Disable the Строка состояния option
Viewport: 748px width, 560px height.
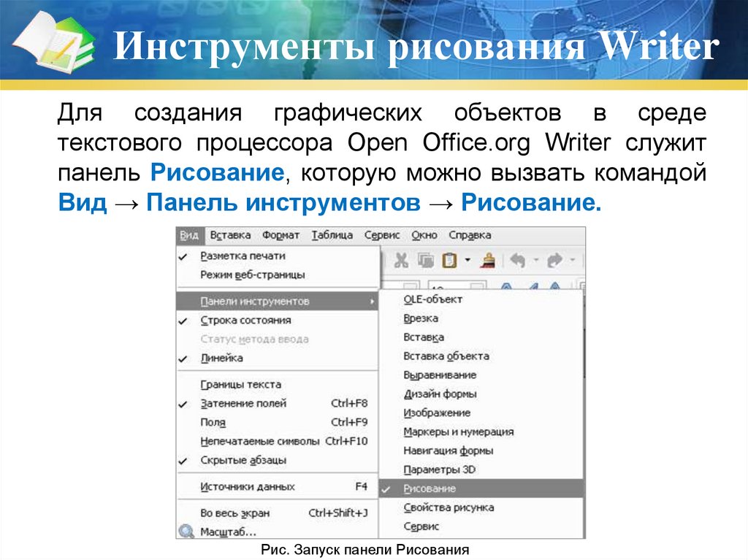click(245, 321)
